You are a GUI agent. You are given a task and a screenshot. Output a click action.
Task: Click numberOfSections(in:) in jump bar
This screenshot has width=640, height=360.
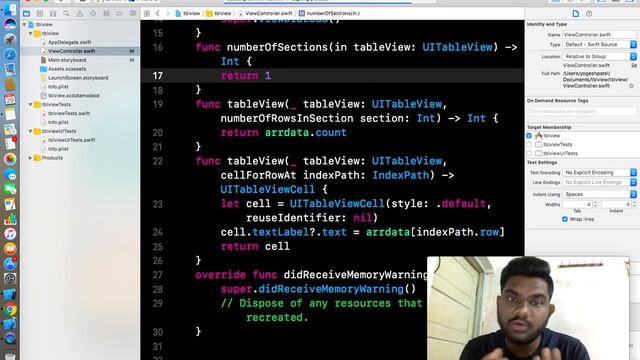click(x=329, y=13)
